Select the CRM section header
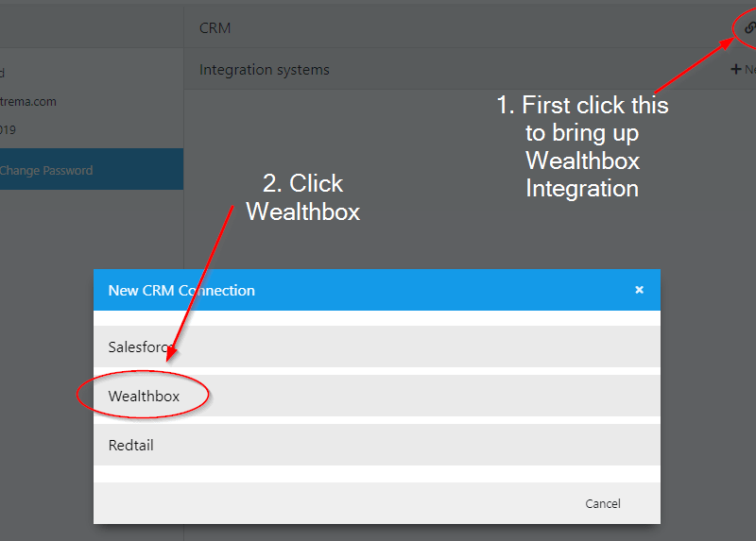 click(215, 28)
